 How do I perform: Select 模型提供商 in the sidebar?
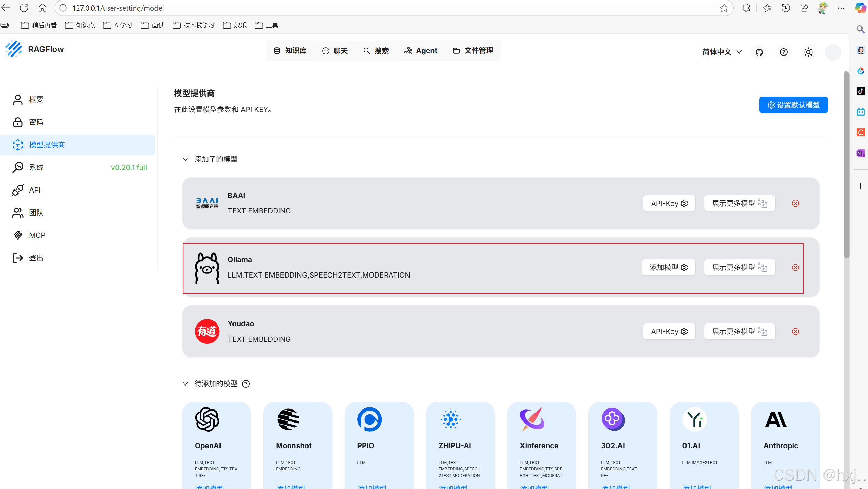coord(77,145)
